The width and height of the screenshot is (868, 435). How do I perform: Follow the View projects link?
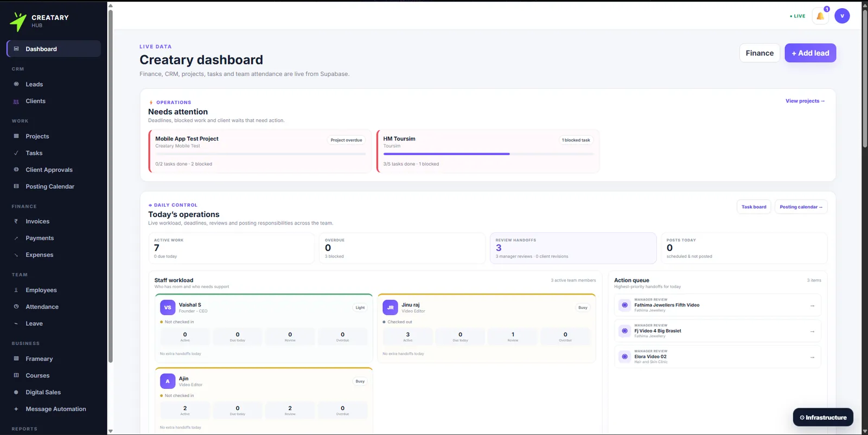tap(805, 101)
